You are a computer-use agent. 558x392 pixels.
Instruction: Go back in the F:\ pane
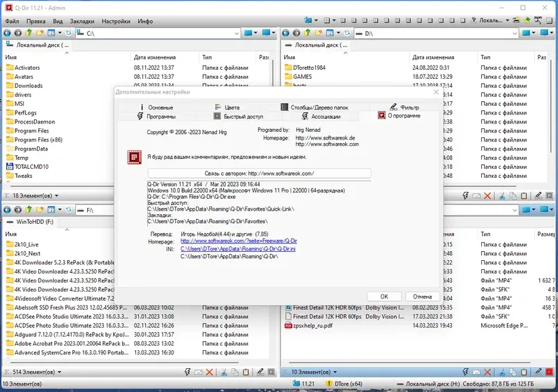point(7,210)
